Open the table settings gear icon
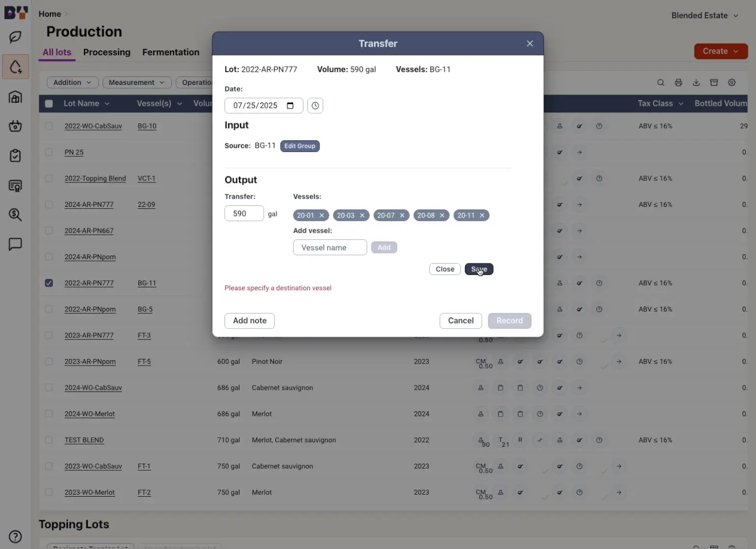 tap(732, 82)
